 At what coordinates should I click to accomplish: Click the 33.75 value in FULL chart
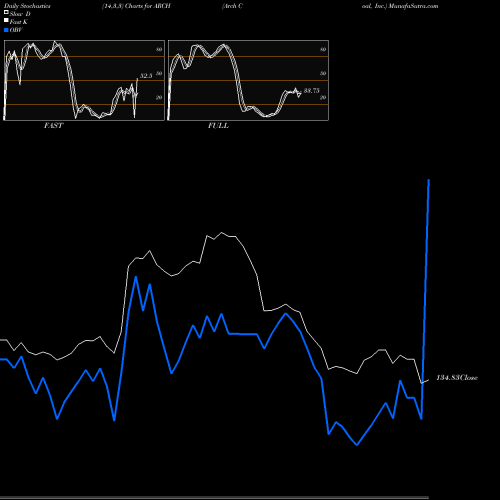click(x=312, y=91)
